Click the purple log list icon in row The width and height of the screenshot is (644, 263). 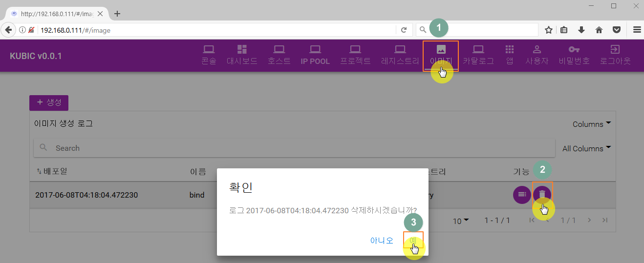point(522,195)
